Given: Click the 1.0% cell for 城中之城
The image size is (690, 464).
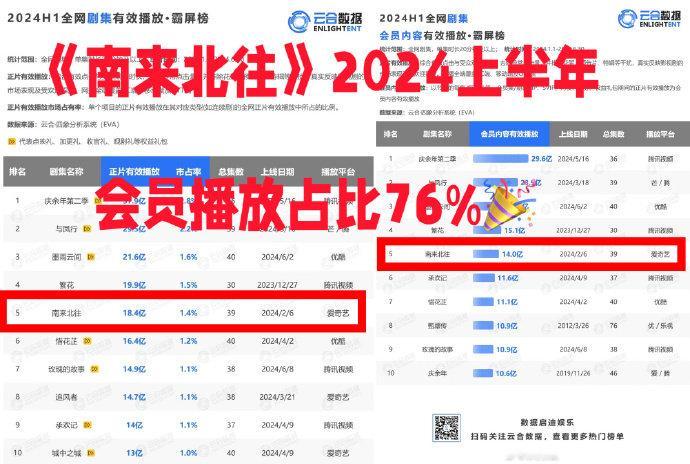Looking at the screenshot, I should tap(188, 453).
